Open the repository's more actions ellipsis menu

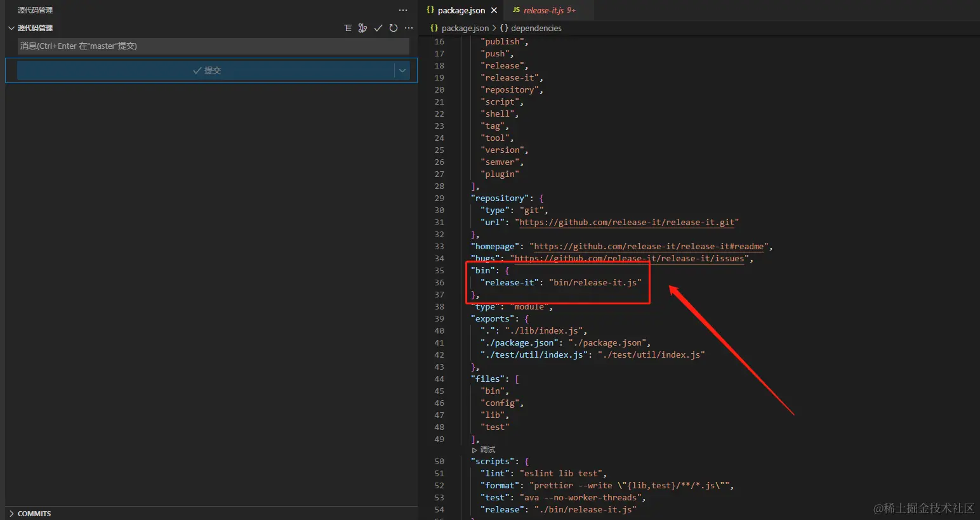[409, 28]
